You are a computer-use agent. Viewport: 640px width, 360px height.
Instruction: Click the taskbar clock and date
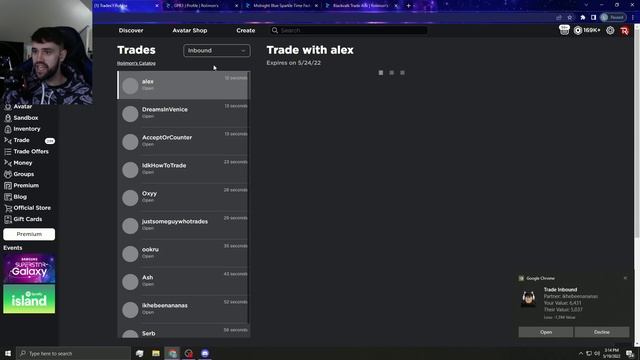(611, 353)
